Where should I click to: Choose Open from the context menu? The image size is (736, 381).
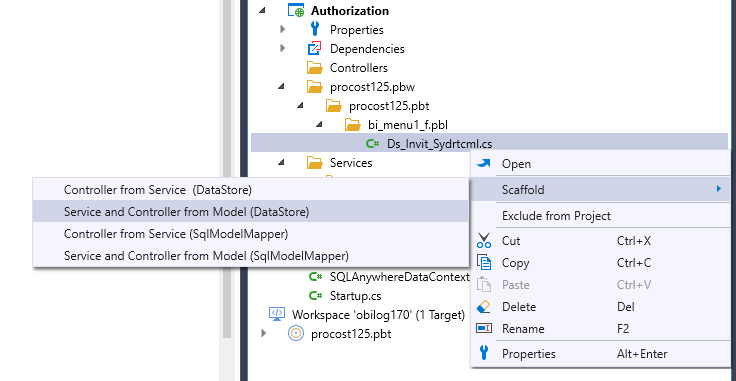point(601,164)
